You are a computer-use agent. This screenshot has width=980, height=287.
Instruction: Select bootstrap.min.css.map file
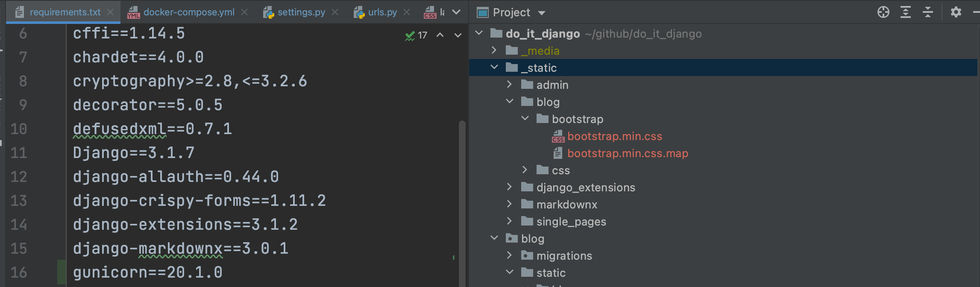point(628,153)
